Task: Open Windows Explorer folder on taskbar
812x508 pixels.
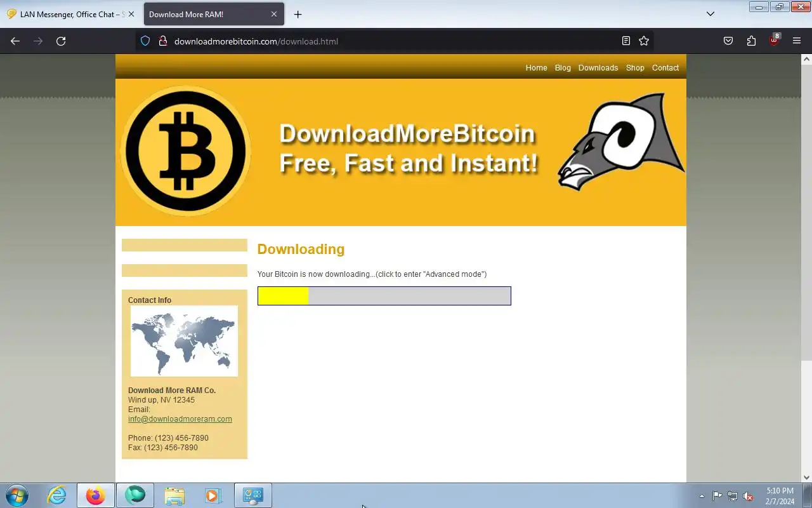Action: pos(174,495)
